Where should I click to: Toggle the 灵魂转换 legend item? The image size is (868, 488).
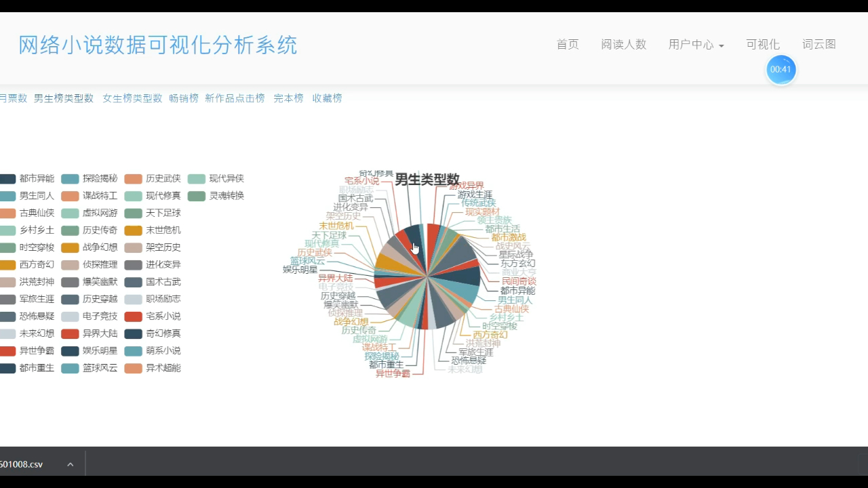216,196
